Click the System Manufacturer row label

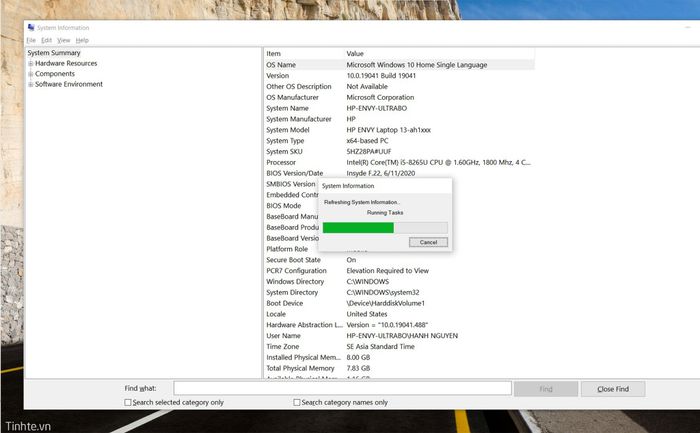pos(299,119)
